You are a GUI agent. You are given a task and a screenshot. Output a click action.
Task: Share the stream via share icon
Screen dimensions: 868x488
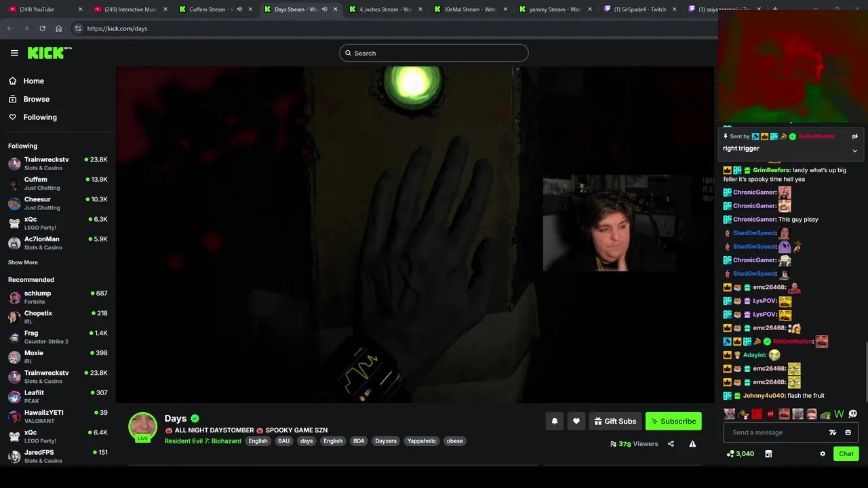[x=671, y=444]
